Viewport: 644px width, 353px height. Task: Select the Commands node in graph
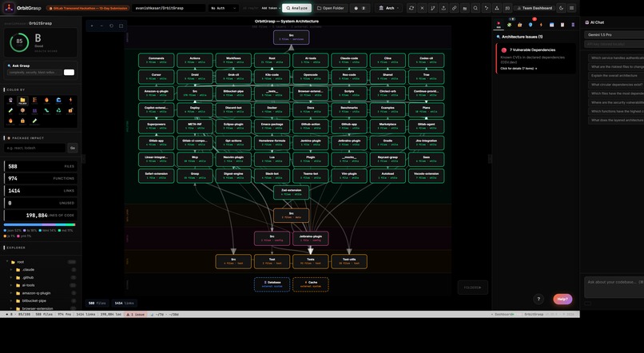pos(156,61)
